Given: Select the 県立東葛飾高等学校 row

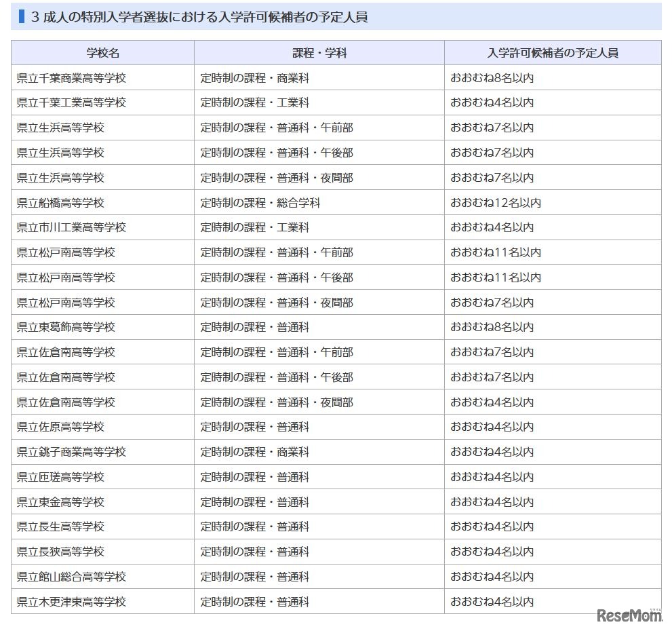Looking at the screenshot, I should point(100,327).
